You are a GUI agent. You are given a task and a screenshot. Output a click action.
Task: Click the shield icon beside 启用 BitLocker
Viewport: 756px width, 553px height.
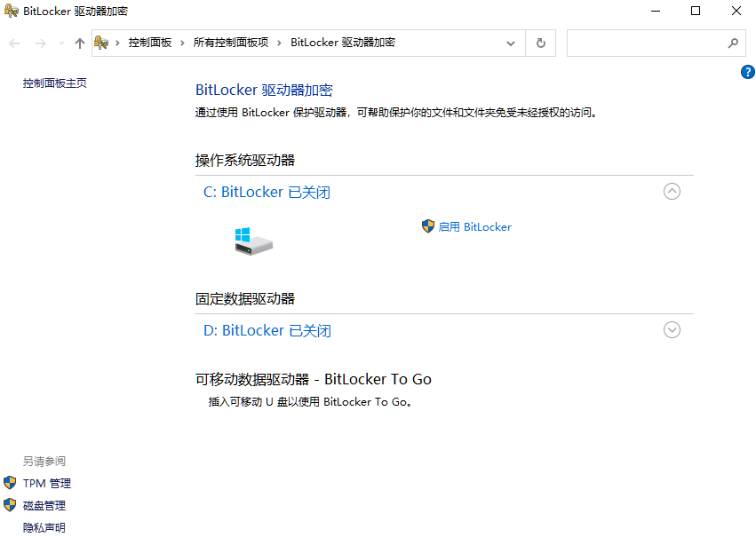(x=427, y=226)
